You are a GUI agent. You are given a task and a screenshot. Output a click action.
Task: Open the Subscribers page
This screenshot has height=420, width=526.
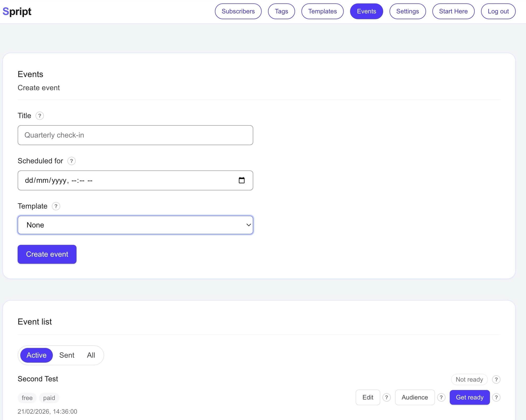coord(238,11)
